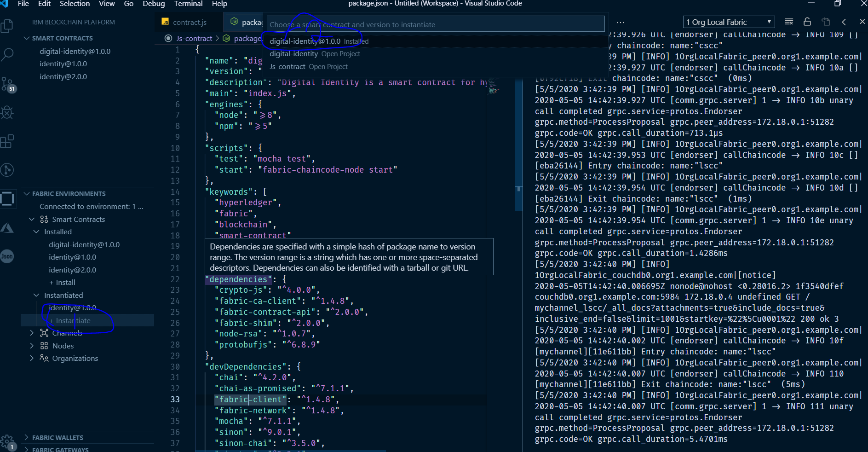
Task: Select digital-identity@1.0.0 under Installed
Action: 84,244
